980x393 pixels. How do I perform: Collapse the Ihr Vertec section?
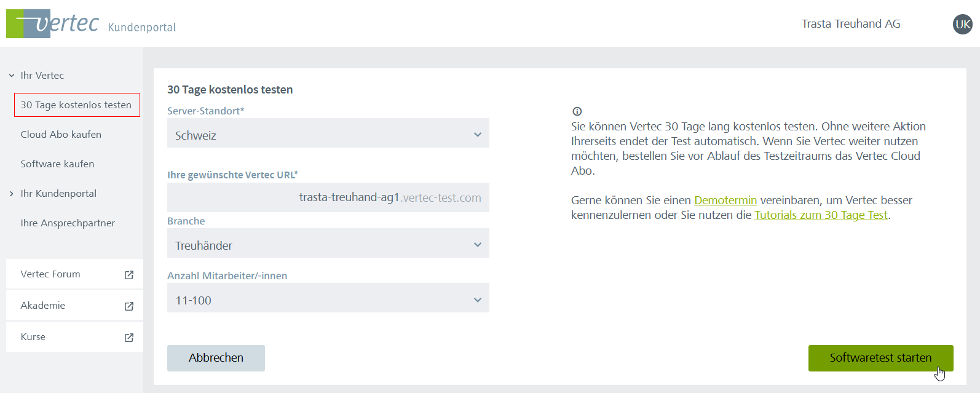tap(12, 76)
